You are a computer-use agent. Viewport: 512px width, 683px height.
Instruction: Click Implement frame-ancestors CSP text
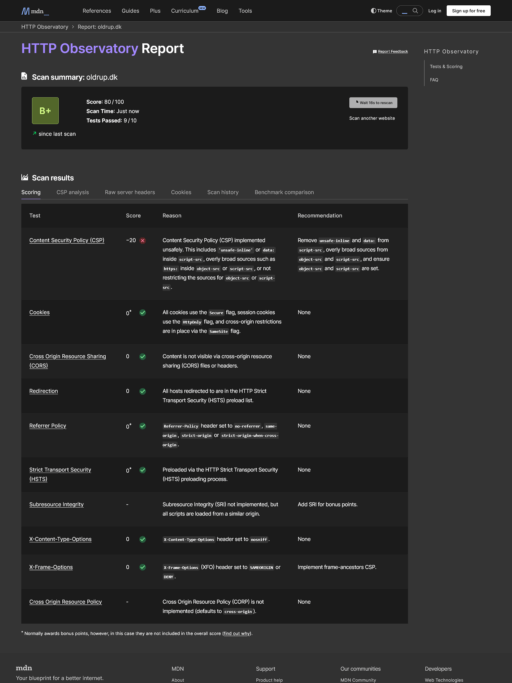click(x=337, y=567)
